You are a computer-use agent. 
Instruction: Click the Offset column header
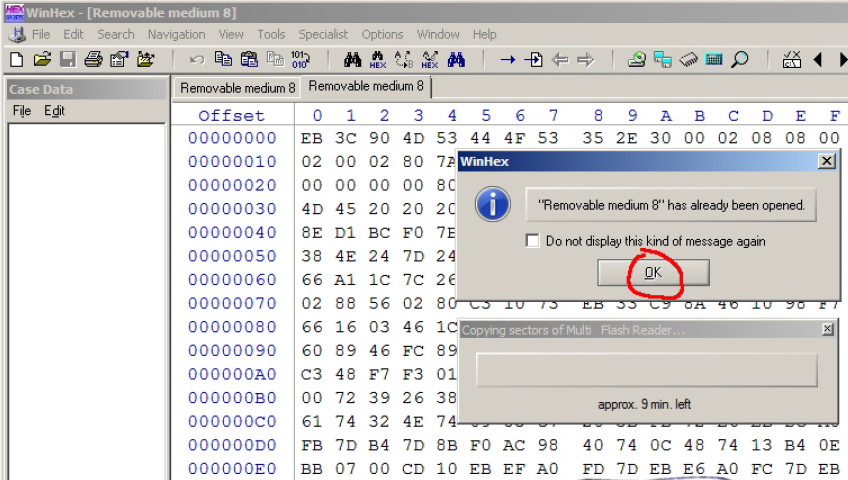point(231,116)
